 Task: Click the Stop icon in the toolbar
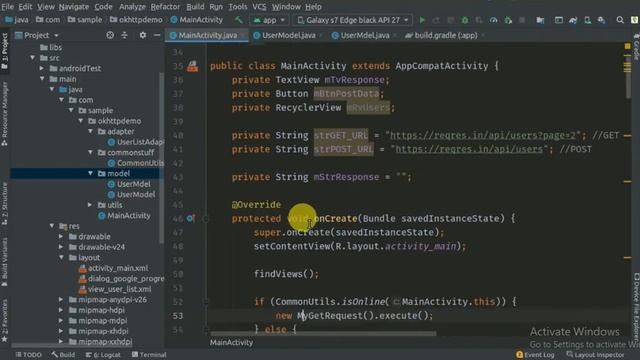pos(522,20)
